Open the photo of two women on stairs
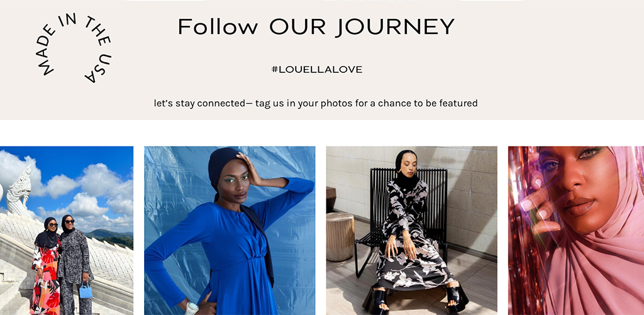Image resolution: width=644 pixels, height=315 pixels. tap(67, 230)
